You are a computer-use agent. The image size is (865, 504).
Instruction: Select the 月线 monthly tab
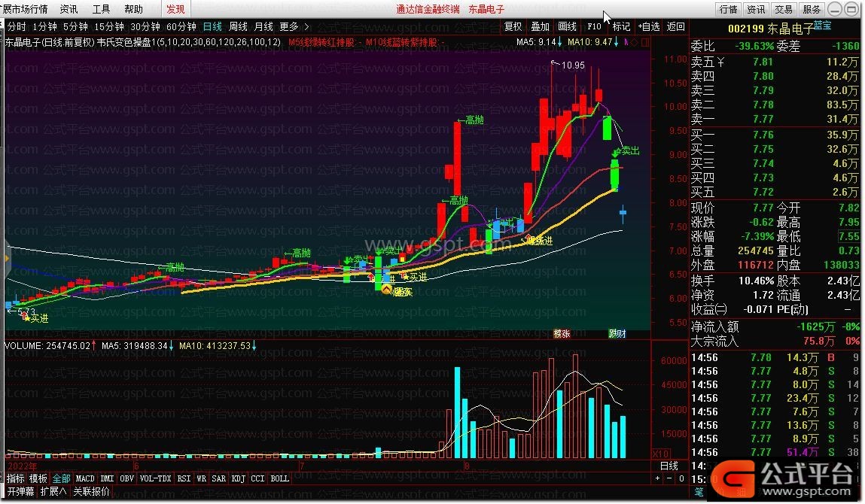pyautogui.click(x=263, y=26)
